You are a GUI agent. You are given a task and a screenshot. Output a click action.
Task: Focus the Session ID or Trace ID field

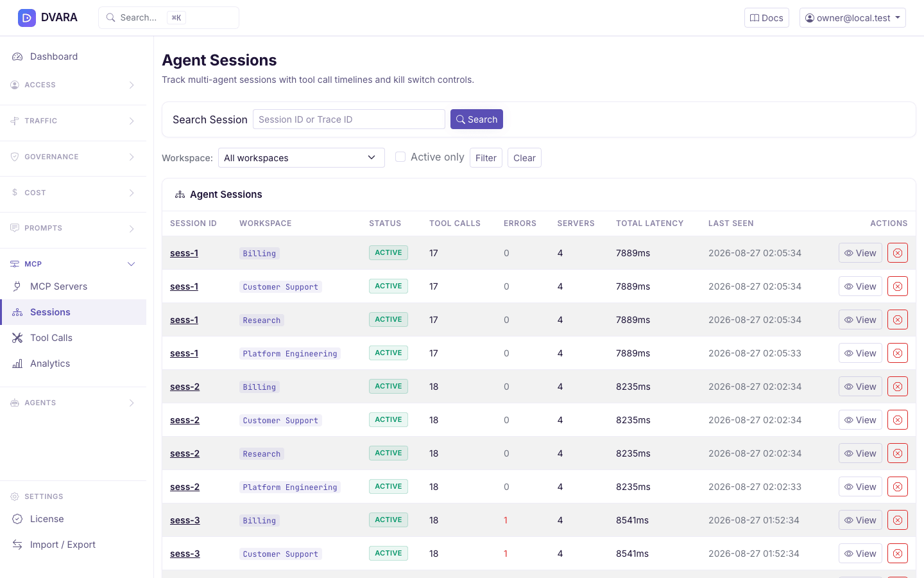coord(349,119)
